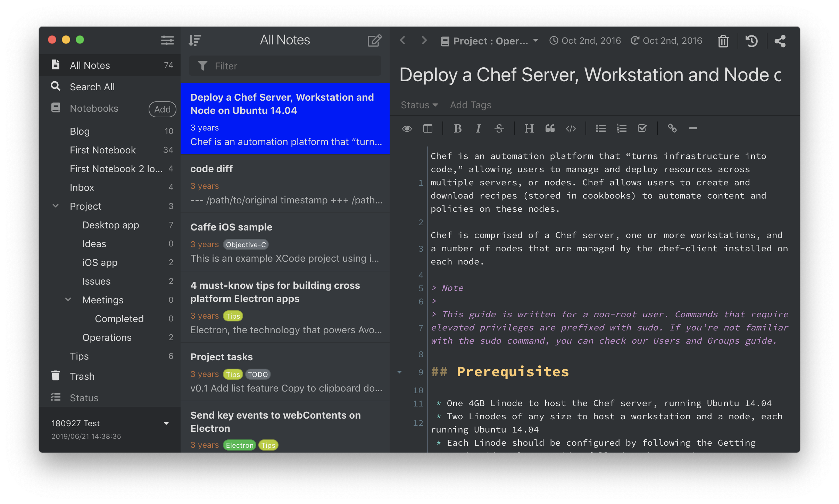Toggle the preview eye icon
The image size is (839, 504).
tap(407, 129)
